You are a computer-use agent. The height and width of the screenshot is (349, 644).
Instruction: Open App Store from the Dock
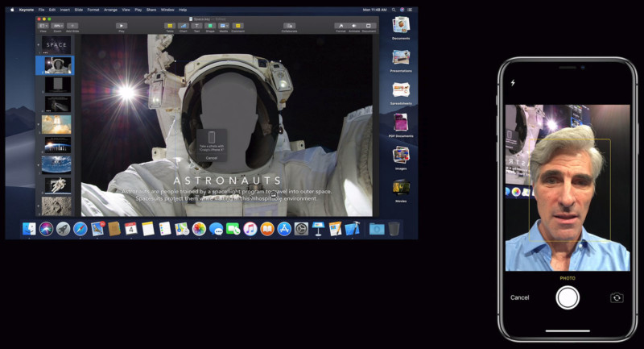[x=284, y=229]
